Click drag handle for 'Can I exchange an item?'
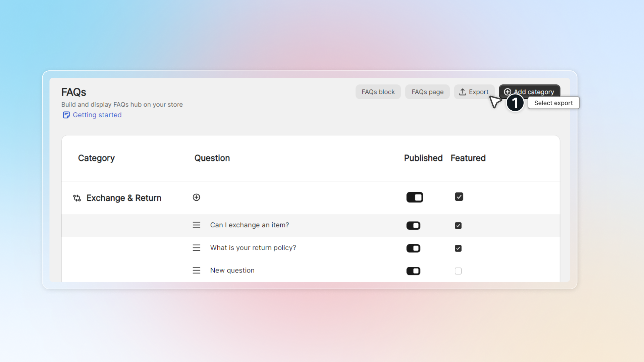 coord(196,225)
